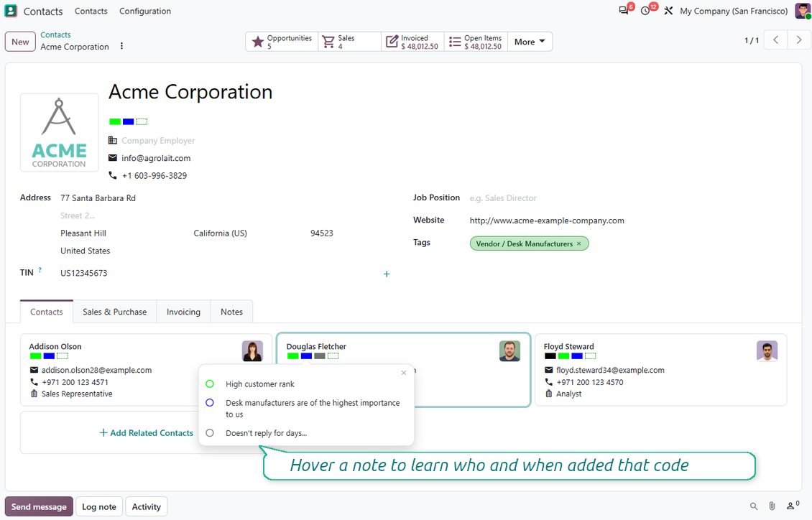Open the discuss conversations icon
This screenshot has width=812, height=520.
(x=624, y=11)
